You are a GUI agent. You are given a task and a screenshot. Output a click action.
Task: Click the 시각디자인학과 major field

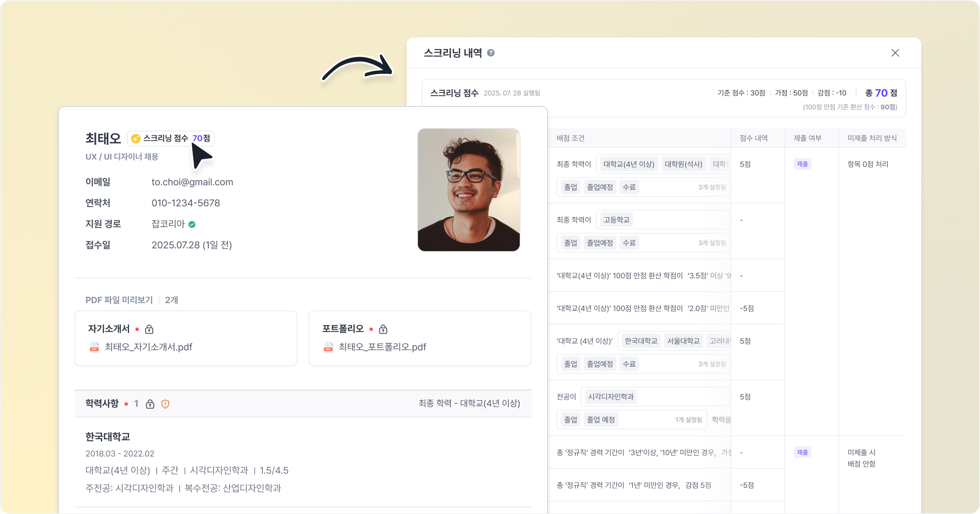point(611,397)
